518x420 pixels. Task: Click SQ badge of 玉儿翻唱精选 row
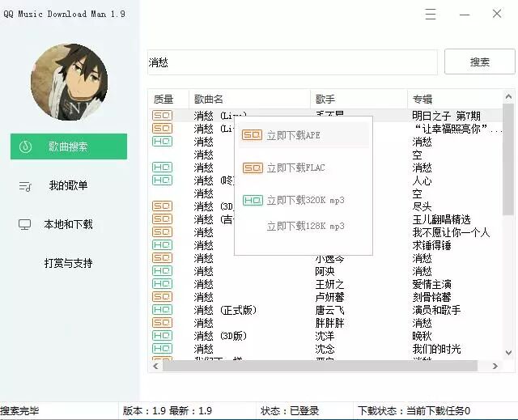coord(162,219)
